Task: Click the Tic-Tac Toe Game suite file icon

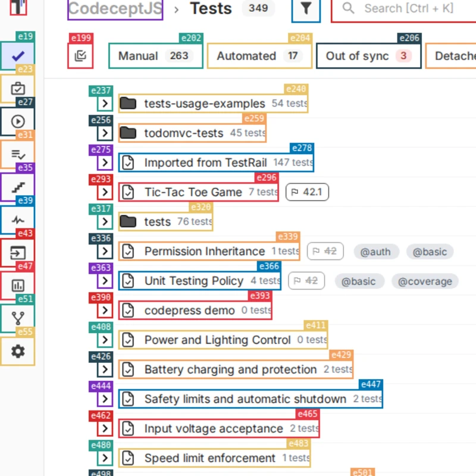Action: coord(128,192)
